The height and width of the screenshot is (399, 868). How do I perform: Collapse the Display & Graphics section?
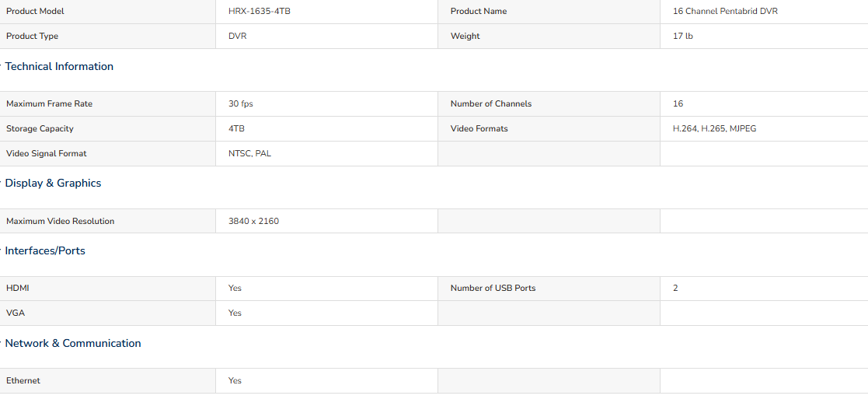[53, 184]
